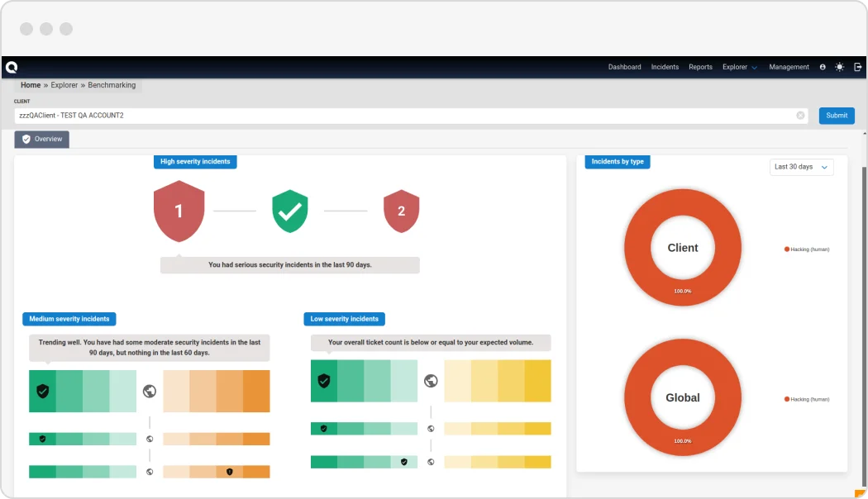Click the red shield numbered 1
This screenshot has height=499, width=868.
coord(179,211)
